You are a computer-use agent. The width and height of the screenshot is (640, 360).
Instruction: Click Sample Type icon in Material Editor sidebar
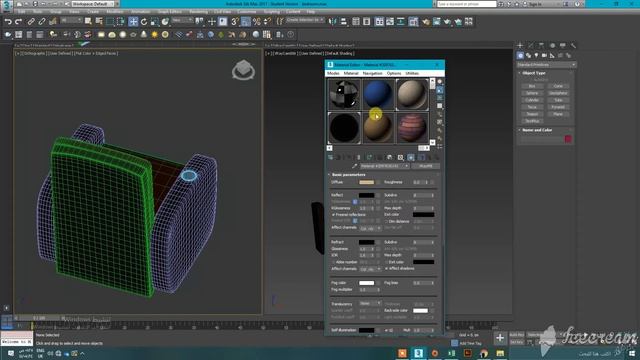coord(440,82)
